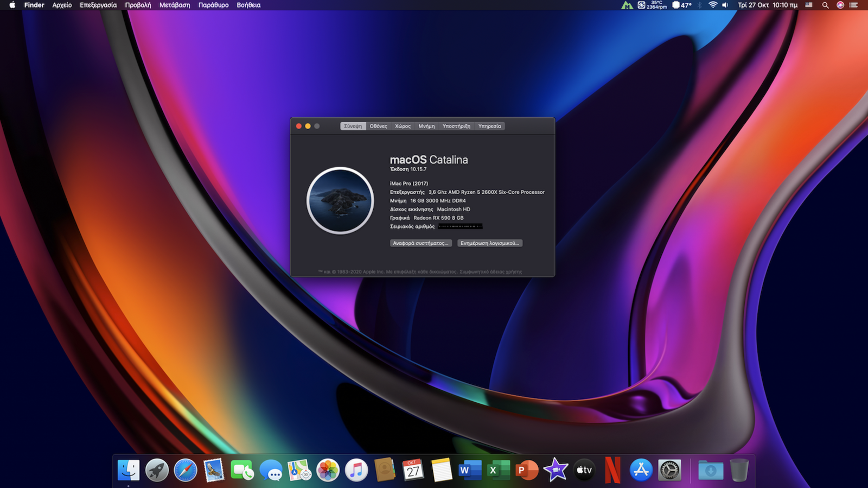Open Notification Center list icon
Screen dimensions: 868x488
click(x=853, y=5)
